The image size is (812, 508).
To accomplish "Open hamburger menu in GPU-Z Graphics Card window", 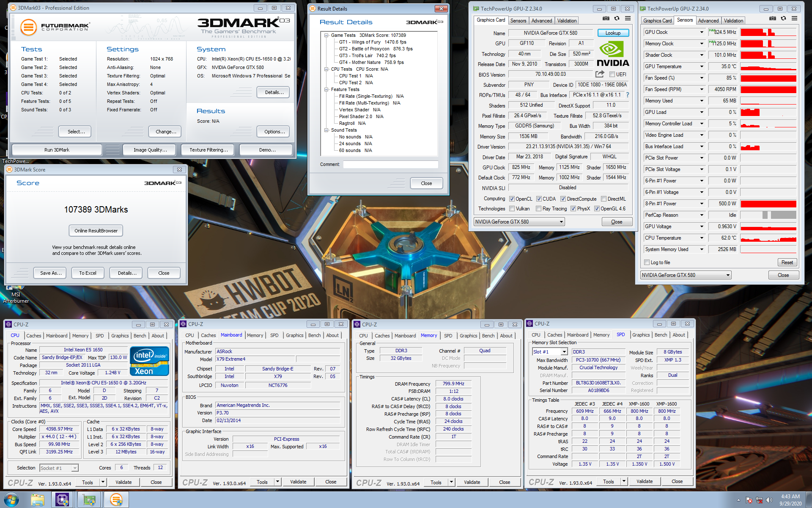I will [x=628, y=19].
